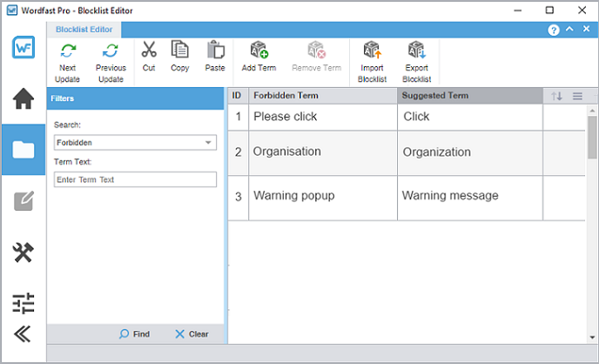Click the Term Text input field

tap(135, 179)
